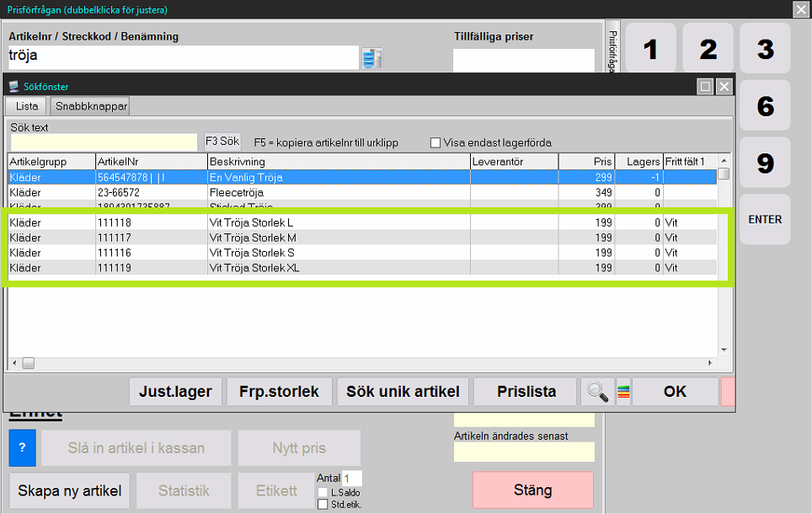
Task: Click the horizontal scrollbar left arrow
Action: [x=14, y=363]
